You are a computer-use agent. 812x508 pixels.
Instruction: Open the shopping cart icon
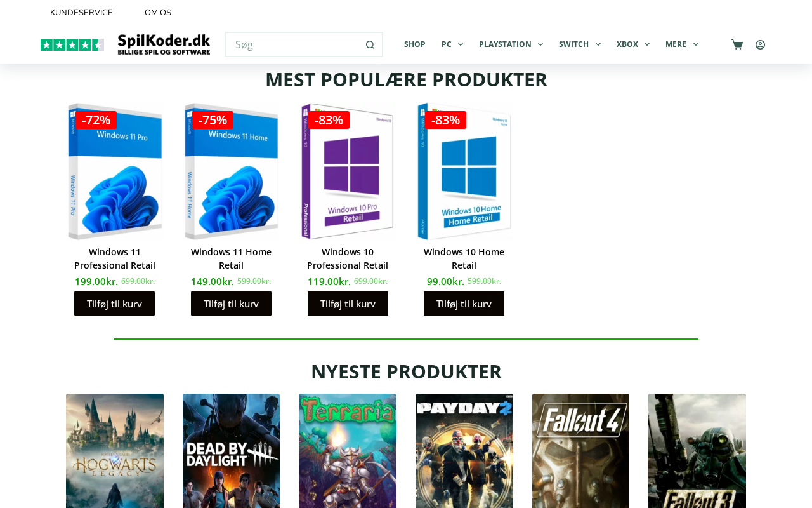pos(737,44)
